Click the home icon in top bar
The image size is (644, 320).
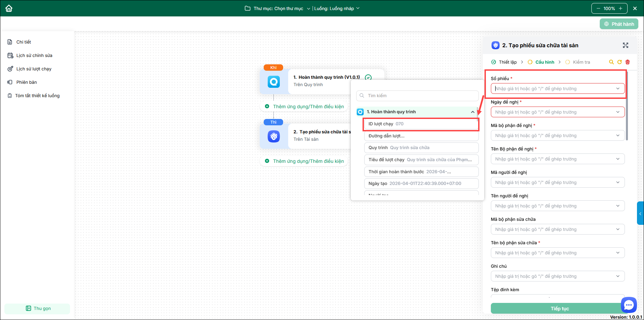tap(9, 8)
